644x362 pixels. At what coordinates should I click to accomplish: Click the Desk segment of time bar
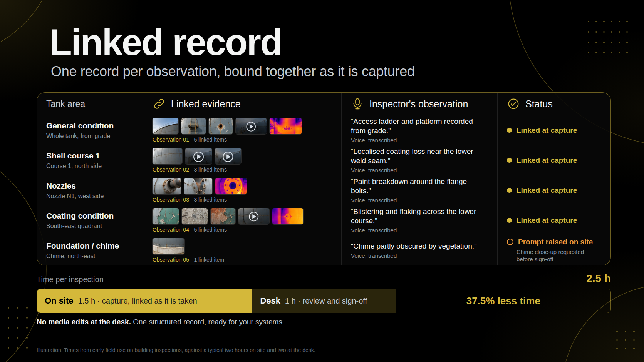point(324,301)
